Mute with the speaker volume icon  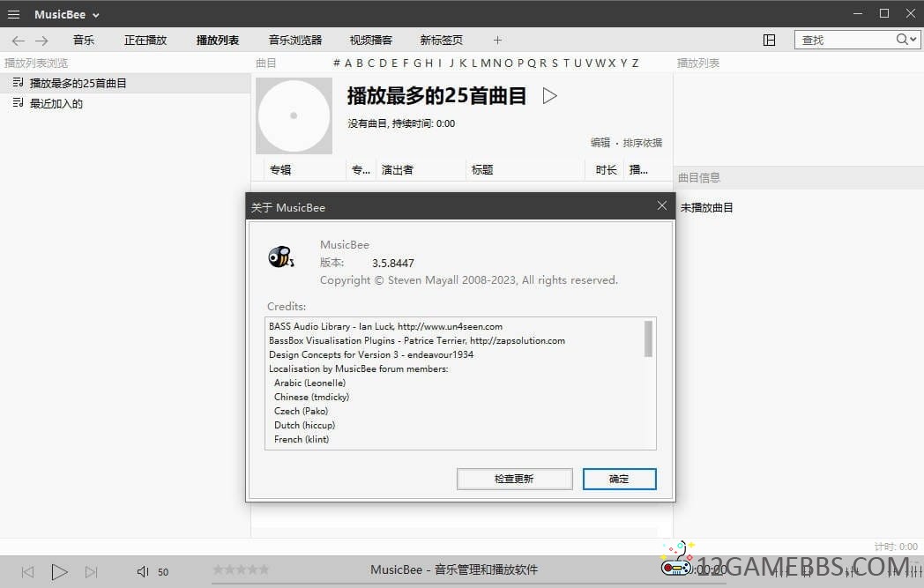143,571
